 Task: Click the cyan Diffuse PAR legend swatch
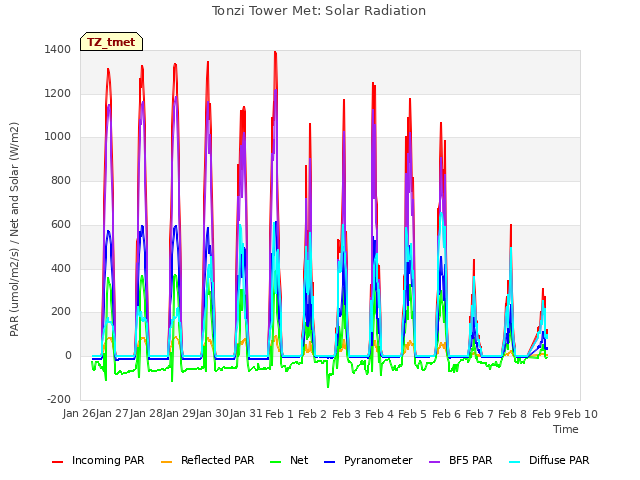(x=515, y=462)
